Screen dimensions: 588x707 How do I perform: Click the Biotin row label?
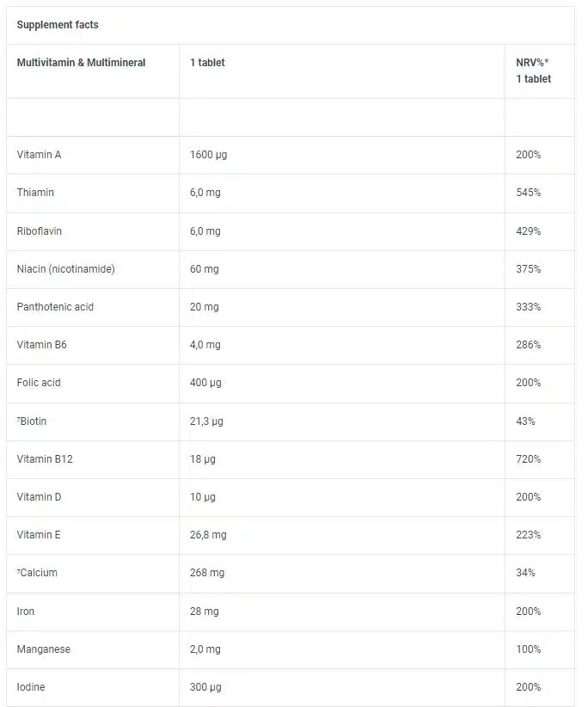[34, 421]
